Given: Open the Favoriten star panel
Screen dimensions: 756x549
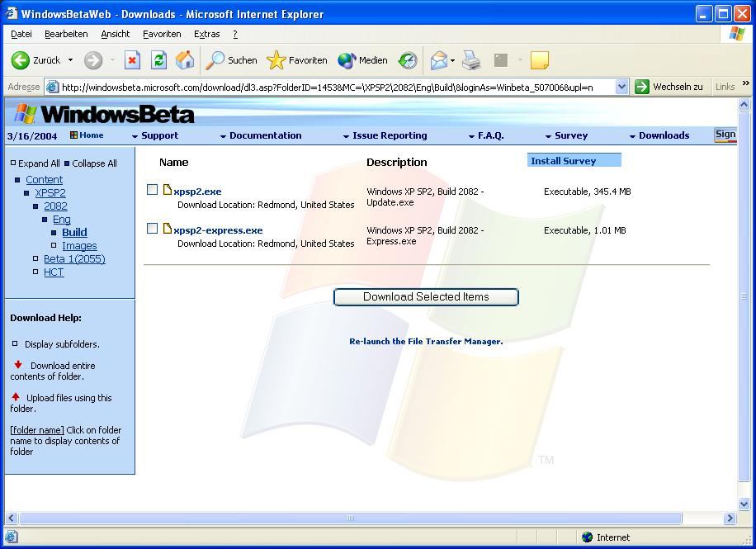Looking at the screenshot, I should pos(297,60).
